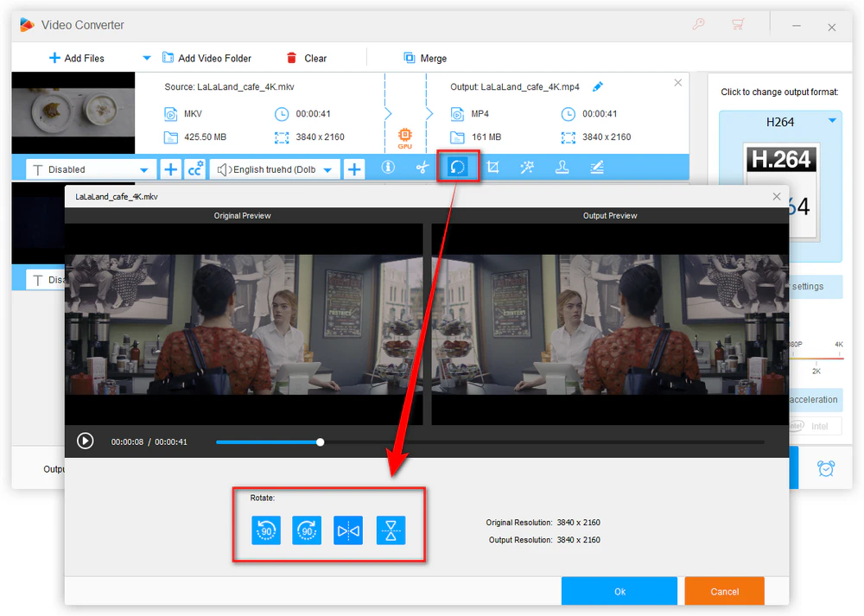Click the Output LaLaLand_cafe_4K.mp4 text

(515, 86)
